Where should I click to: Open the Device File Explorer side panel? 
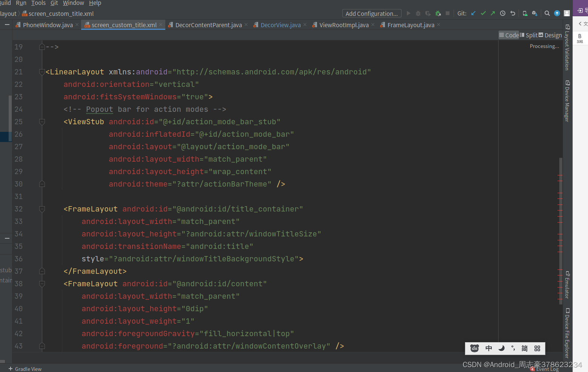coord(567,333)
